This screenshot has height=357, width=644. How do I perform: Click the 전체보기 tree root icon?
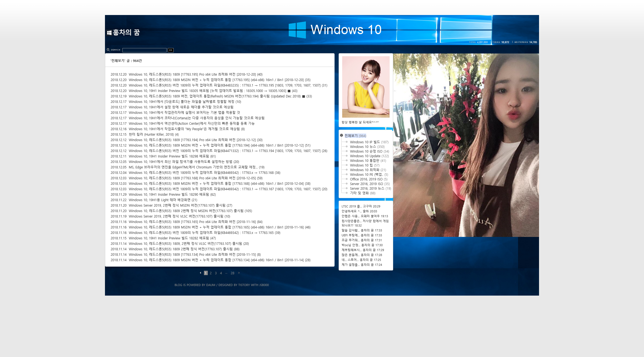341,135
